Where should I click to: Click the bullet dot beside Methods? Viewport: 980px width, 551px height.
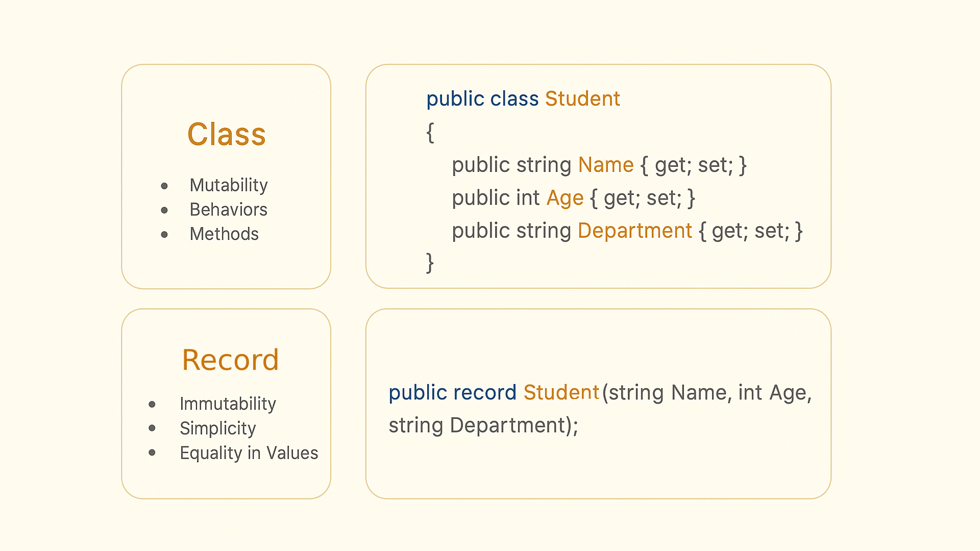(x=164, y=235)
